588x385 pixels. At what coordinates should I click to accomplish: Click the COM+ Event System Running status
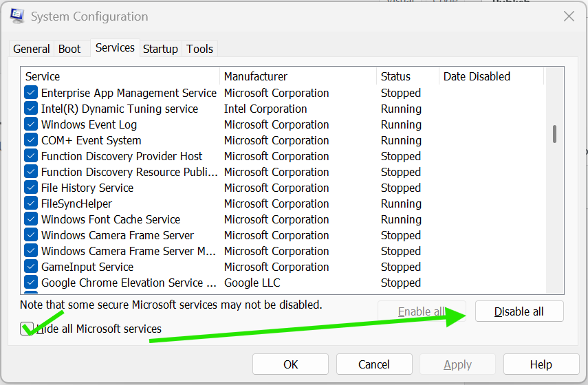[x=401, y=140]
